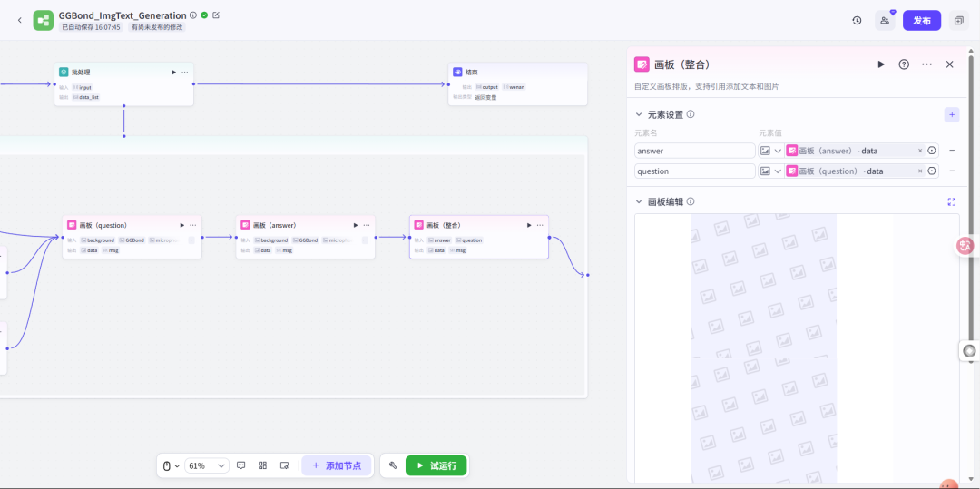
Task: Edit the workflow name with pencil icon
Action: click(x=216, y=15)
